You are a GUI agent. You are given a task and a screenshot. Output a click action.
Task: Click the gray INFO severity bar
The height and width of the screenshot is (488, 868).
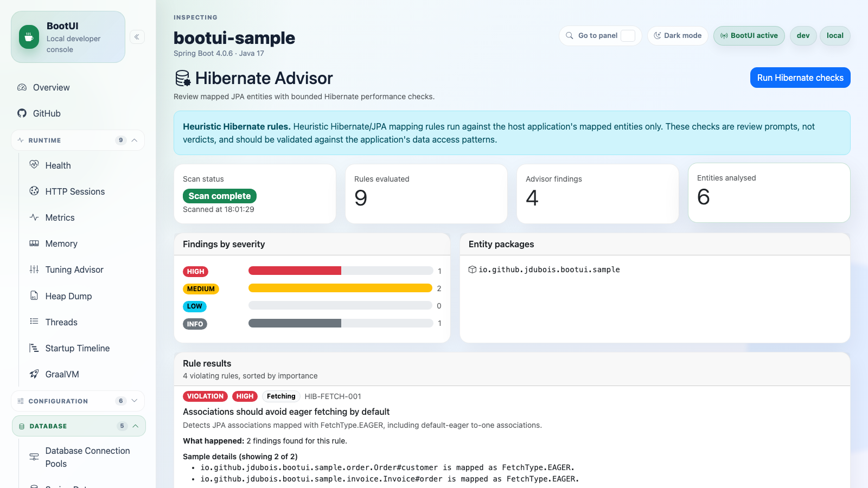[x=295, y=323]
